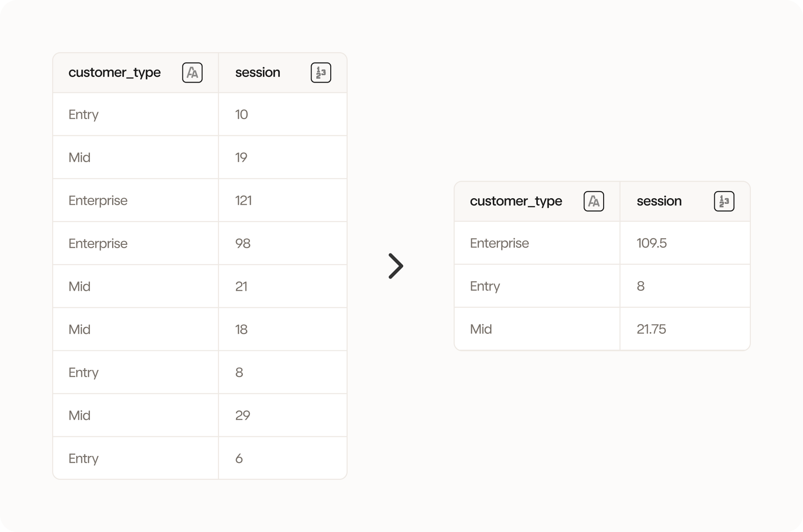Select the session cell with value 6

point(239,459)
